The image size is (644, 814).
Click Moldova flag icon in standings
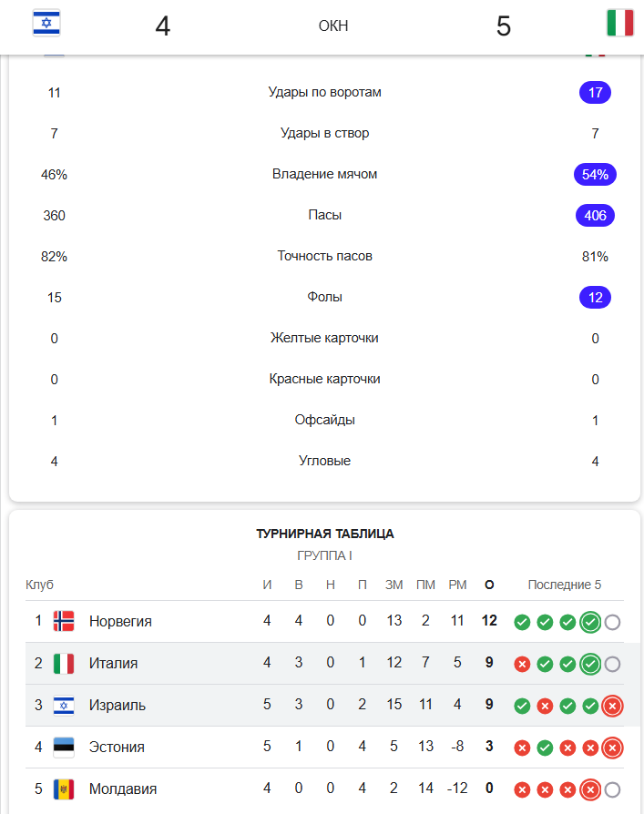[64, 789]
